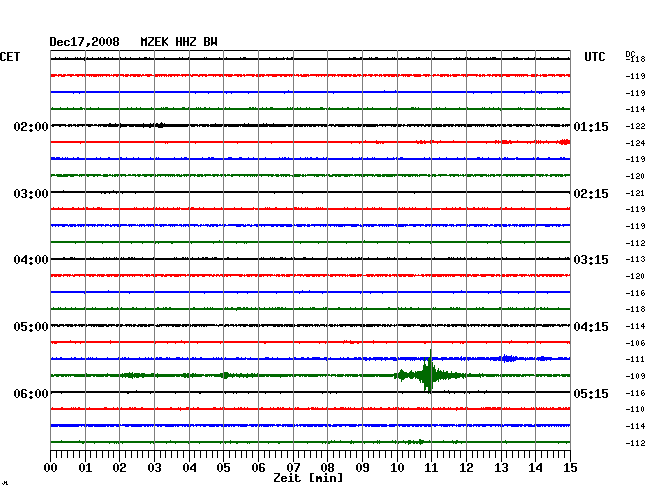The height and width of the screenshot is (494, 650).
Task: Click the -109 DC offset value
Action: click(x=634, y=376)
